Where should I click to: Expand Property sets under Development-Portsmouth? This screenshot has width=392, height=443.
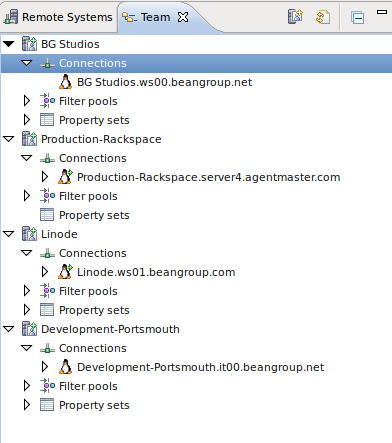pyautogui.click(x=27, y=405)
